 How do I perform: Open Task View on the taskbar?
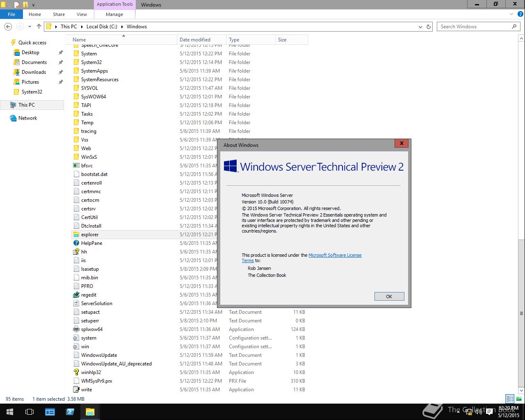pyautogui.click(x=30, y=412)
